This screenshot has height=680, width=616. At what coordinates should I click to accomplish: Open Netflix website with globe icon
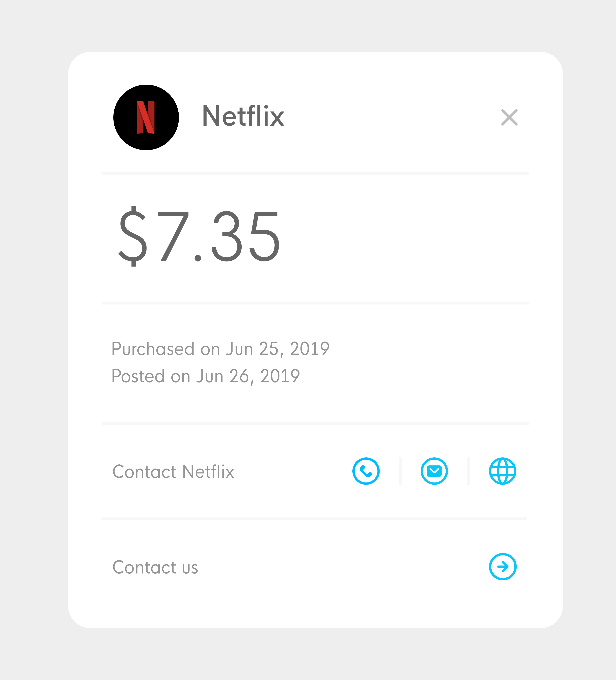pos(503,471)
